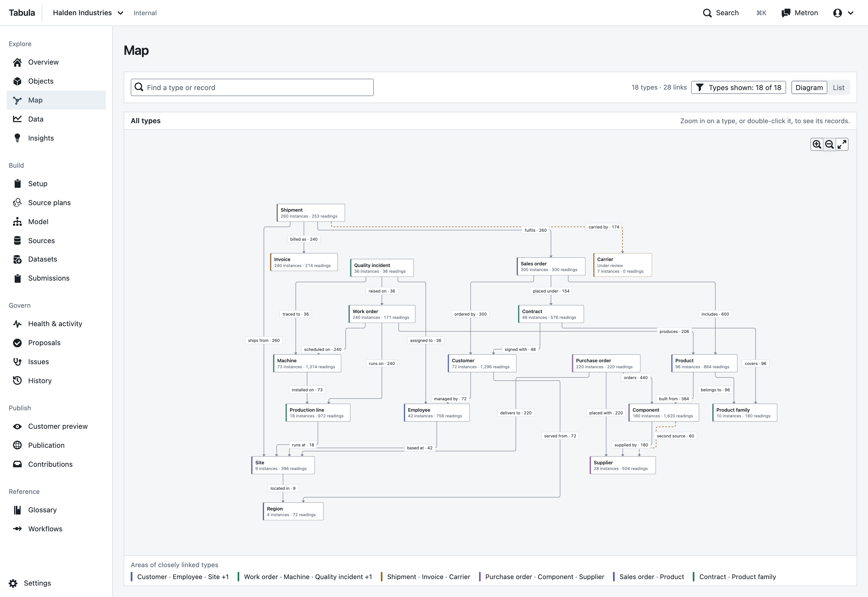Click the Datasets icon
Image resolution: width=868 pixels, height=597 pixels.
pyautogui.click(x=17, y=259)
